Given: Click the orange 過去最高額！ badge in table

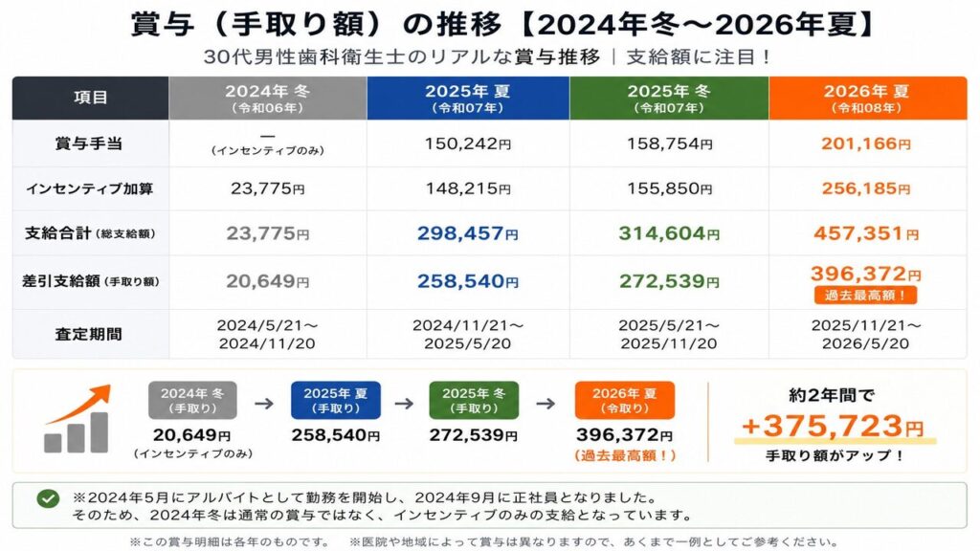Looking at the screenshot, I should [x=865, y=295].
